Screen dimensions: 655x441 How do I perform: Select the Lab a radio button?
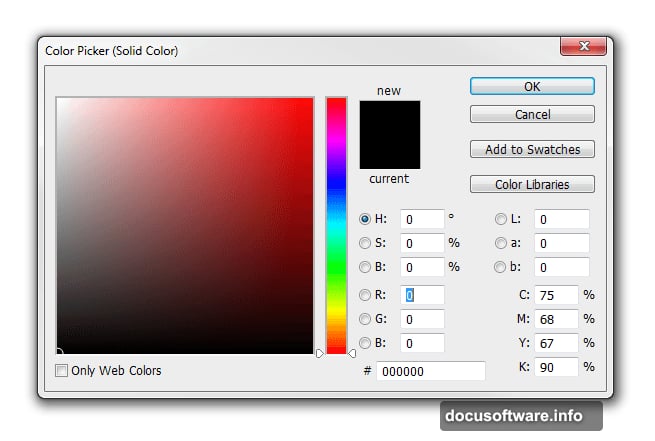click(500, 243)
